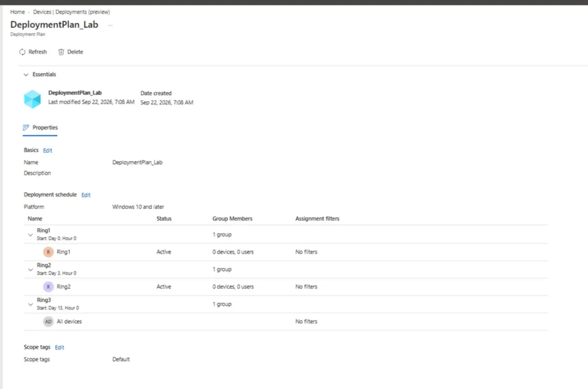Click the All devices group name
This screenshot has height=389, width=588.
pos(69,322)
